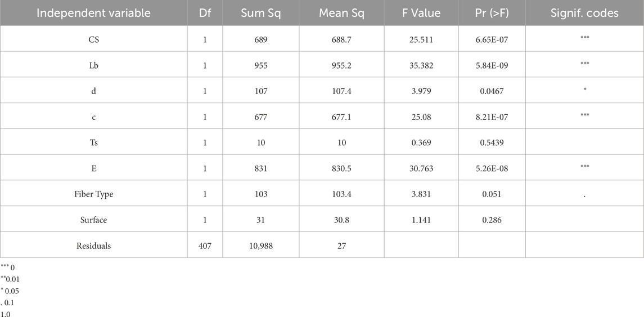Click the 10,988 sum of squares cell
This screenshot has width=644, height=317.
coord(261,246)
